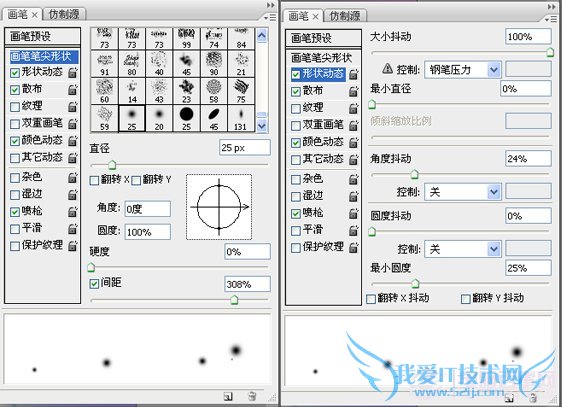Select 画笔 tab in right panel
Screen dimensions: 562x407
(x=298, y=16)
